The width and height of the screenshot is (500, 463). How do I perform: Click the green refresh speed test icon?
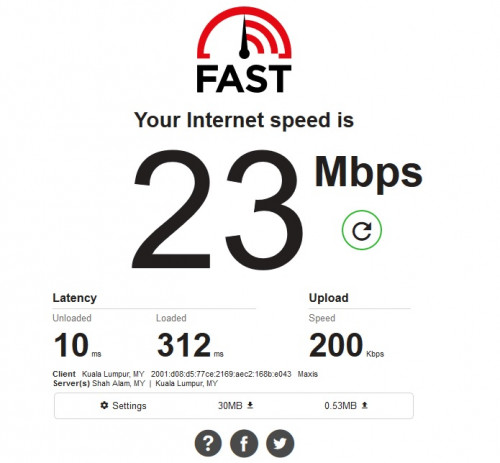[362, 230]
